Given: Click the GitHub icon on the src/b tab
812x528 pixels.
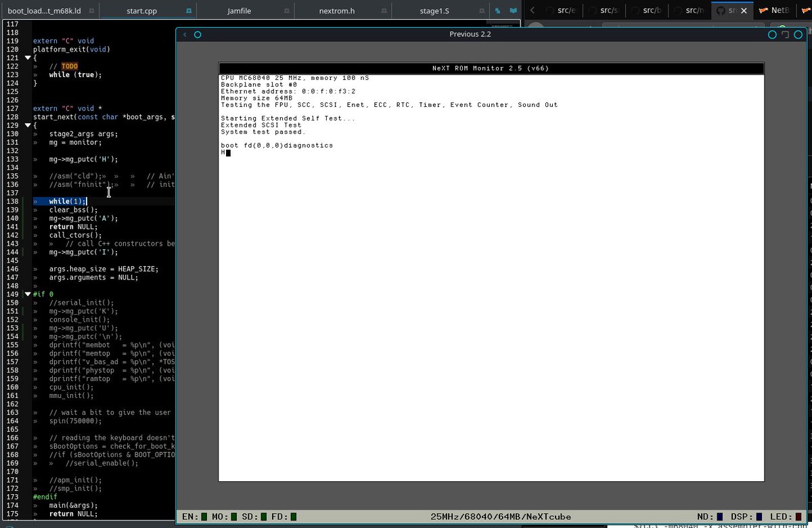Looking at the screenshot, I should pos(635,10).
